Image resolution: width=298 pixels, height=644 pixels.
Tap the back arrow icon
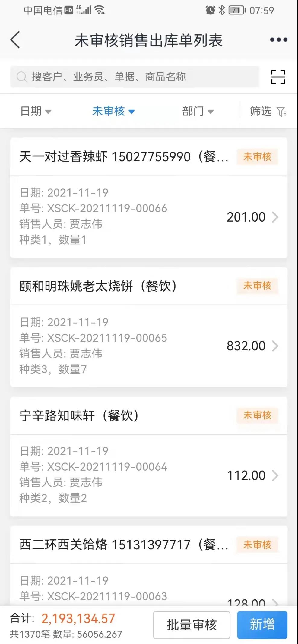(x=15, y=40)
